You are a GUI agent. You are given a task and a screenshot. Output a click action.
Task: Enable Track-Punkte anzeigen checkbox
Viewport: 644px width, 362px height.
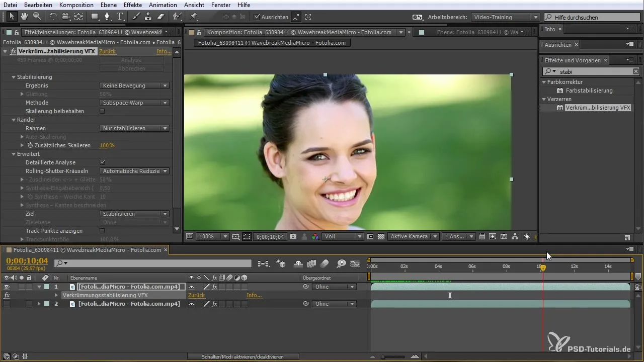pos(102,231)
